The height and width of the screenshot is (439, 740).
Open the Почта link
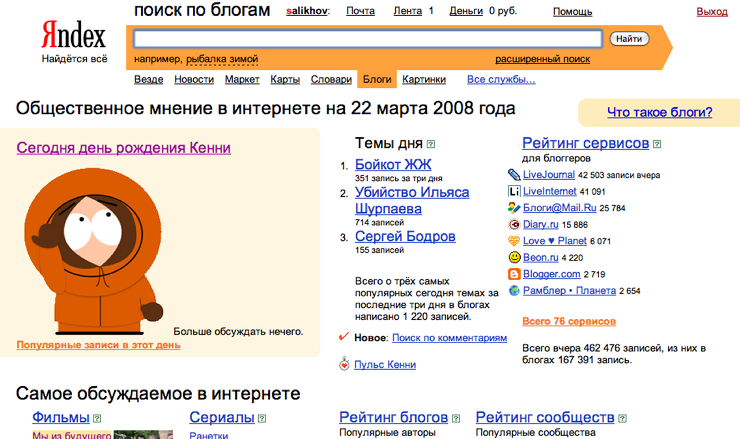pyautogui.click(x=361, y=11)
